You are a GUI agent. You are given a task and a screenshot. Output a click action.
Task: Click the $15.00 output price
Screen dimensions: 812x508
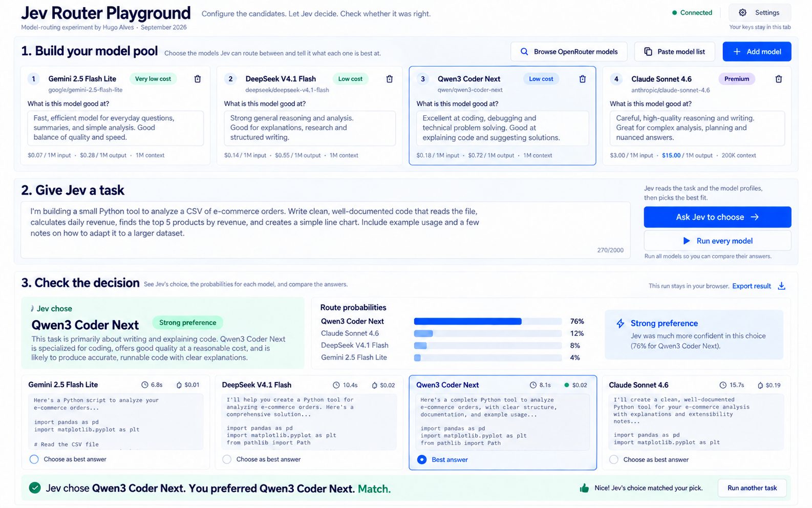pos(671,155)
